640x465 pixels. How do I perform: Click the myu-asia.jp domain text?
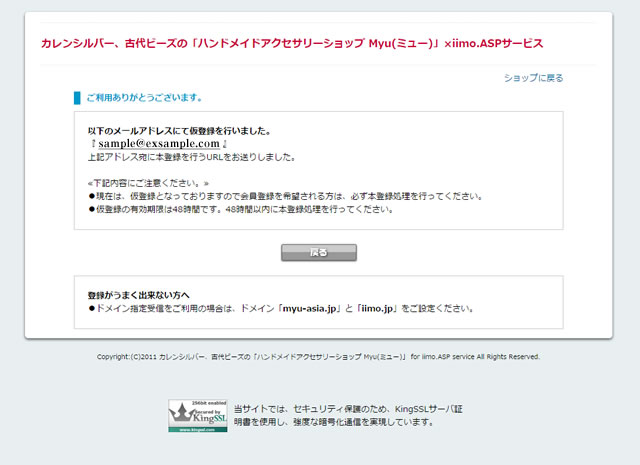click(x=309, y=309)
